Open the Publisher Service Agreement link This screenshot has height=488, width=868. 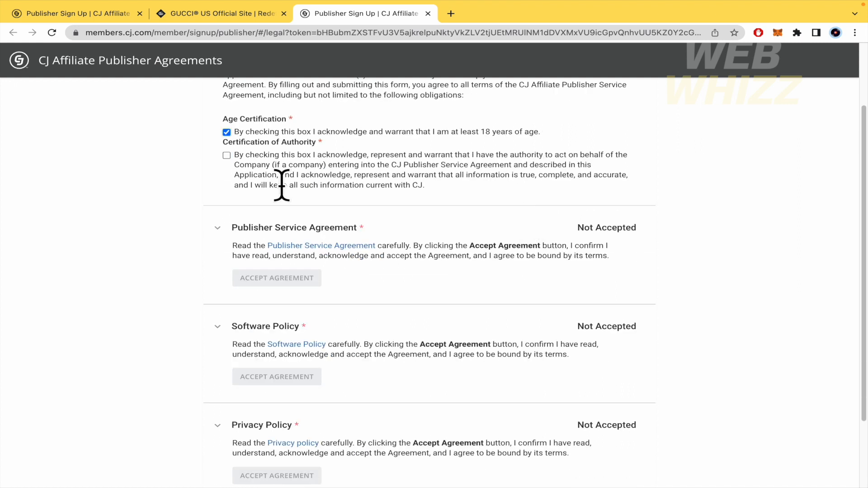click(x=321, y=245)
